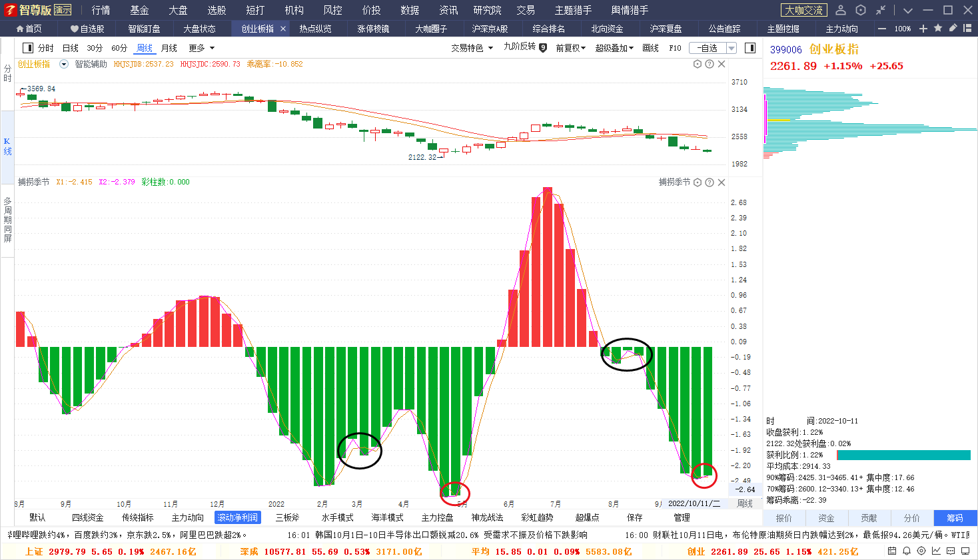Open the user account icon
The height and width of the screenshot is (560, 978).
[841, 10]
